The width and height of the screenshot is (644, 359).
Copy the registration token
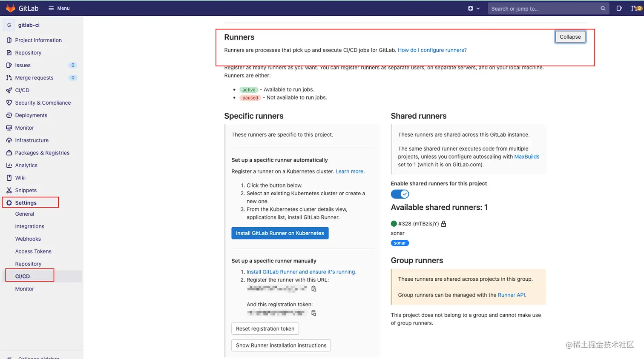314,313
